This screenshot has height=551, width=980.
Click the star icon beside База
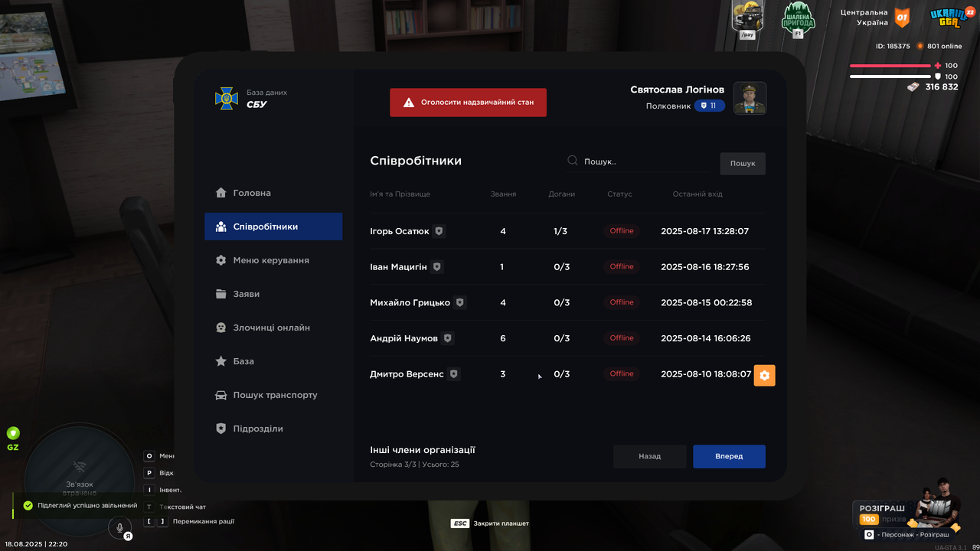[x=221, y=361]
